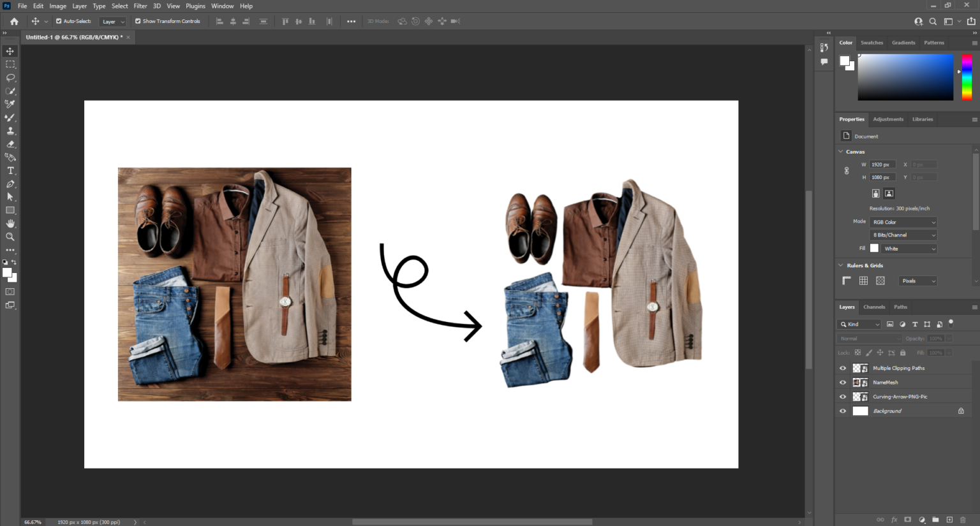This screenshot has height=526, width=980.
Task: Open the Filter menu
Action: pos(140,6)
